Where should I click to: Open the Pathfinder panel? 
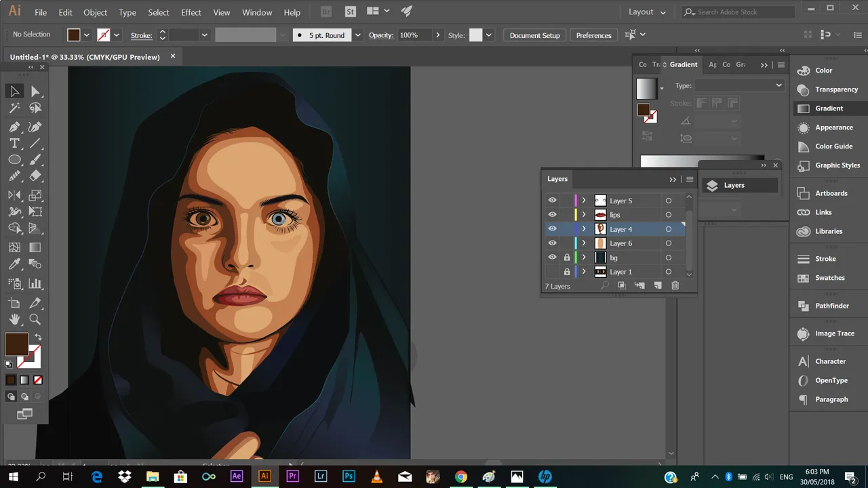coord(831,306)
